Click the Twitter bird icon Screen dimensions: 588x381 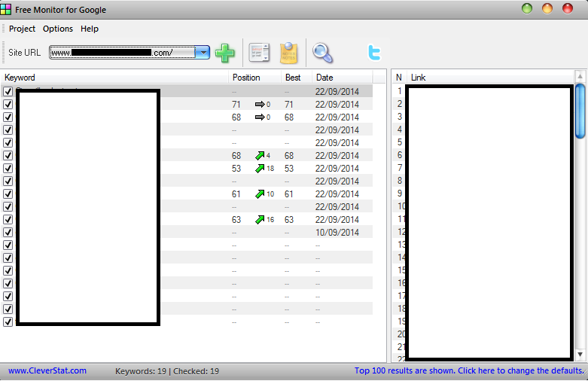coord(375,53)
